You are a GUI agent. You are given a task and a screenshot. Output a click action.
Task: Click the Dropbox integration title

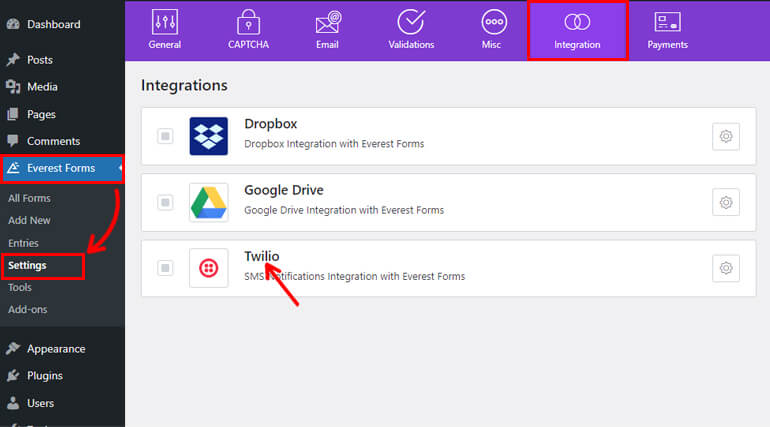[x=271, y=124]
